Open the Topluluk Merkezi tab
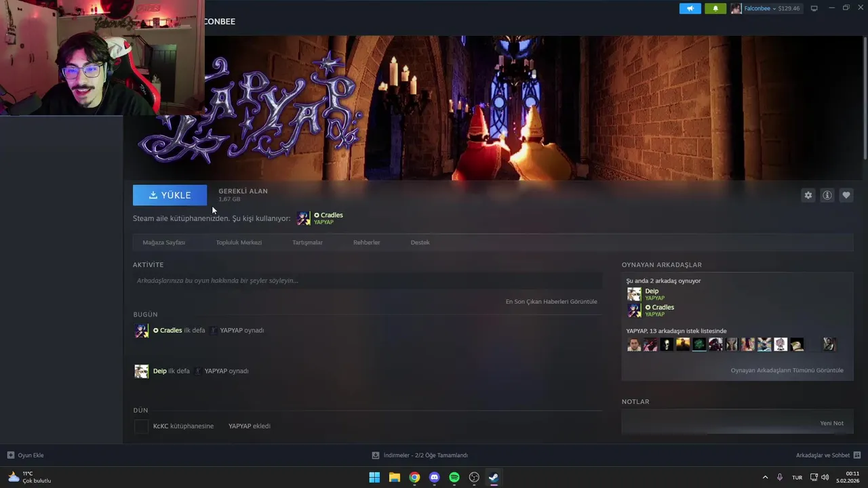Viewport: 868px width, 488px height. [x=239, y=243]
